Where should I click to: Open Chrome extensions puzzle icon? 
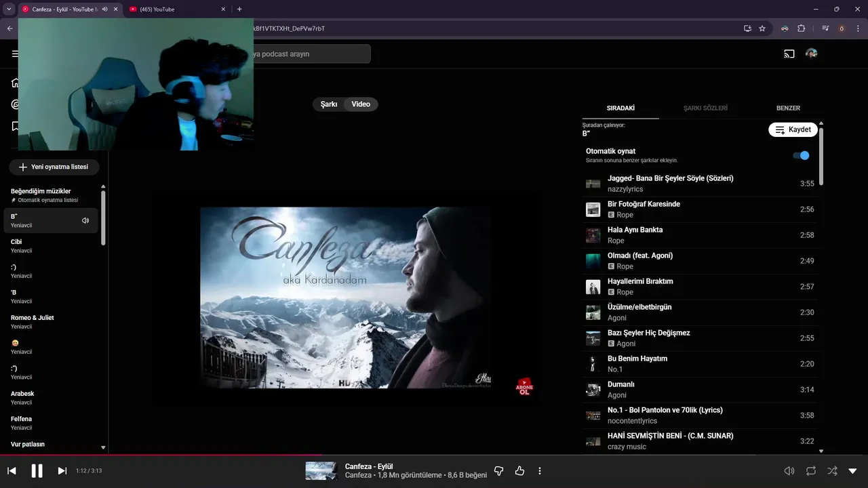tap(801, 28)
